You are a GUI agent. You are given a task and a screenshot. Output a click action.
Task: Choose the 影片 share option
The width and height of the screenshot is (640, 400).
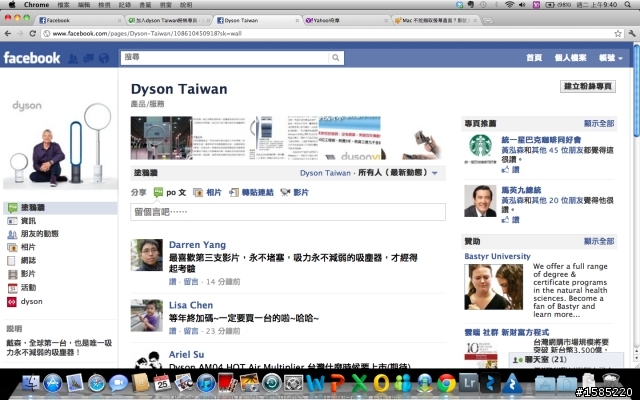coord(294,192)
